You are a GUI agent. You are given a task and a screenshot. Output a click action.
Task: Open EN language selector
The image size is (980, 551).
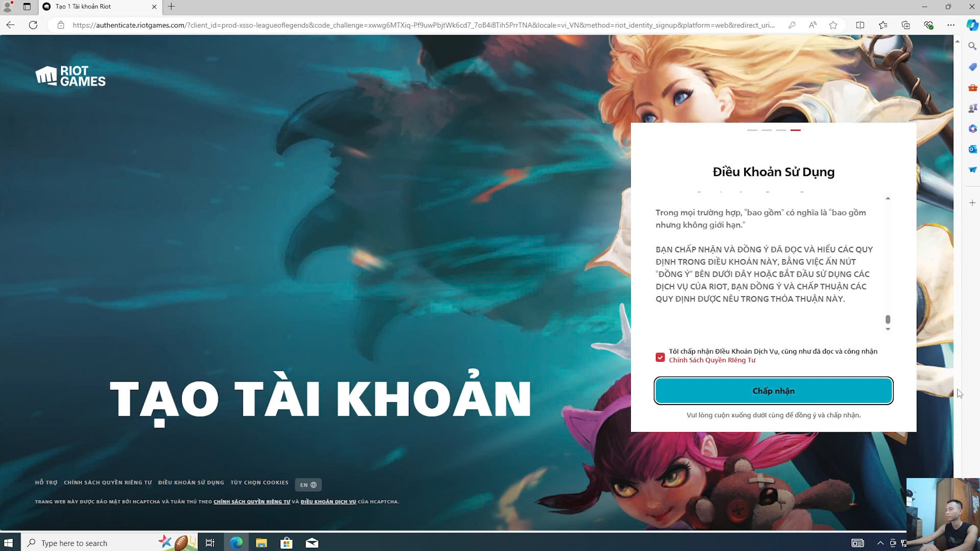(308, 485)
